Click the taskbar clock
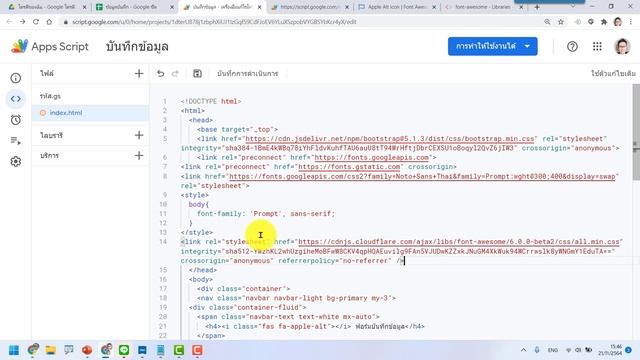Screen dimensions: 640x360 [610, 350]
